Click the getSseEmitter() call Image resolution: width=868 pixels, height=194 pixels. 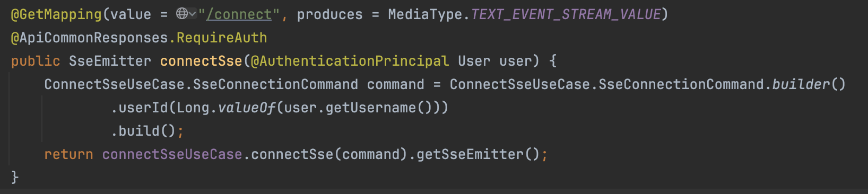click(x=478, y=154)
